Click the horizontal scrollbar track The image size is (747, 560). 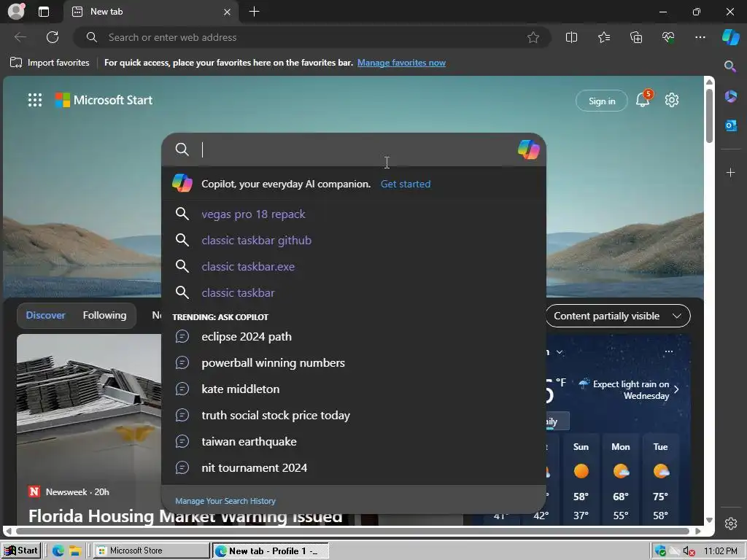pos(352,531)
